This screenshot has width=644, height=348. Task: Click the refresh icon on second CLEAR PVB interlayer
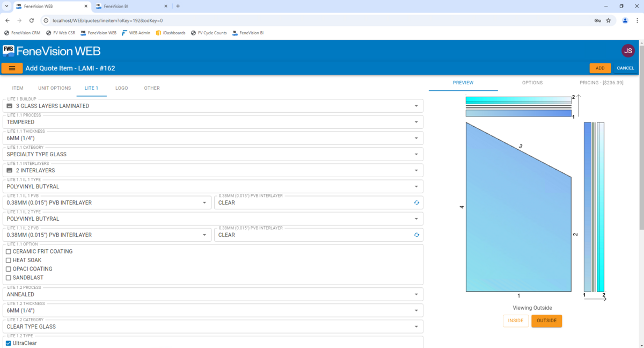(417, 235)
